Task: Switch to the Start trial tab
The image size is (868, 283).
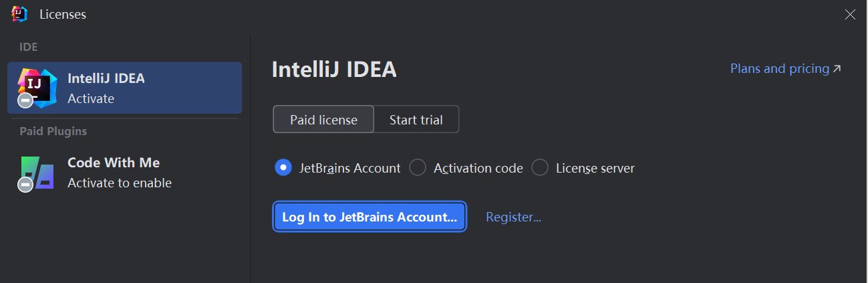Action: [416, 120]
